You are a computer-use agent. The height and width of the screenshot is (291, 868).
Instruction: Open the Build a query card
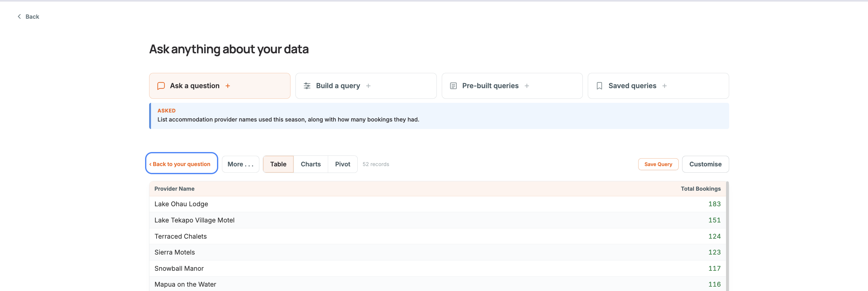(366, 86)
